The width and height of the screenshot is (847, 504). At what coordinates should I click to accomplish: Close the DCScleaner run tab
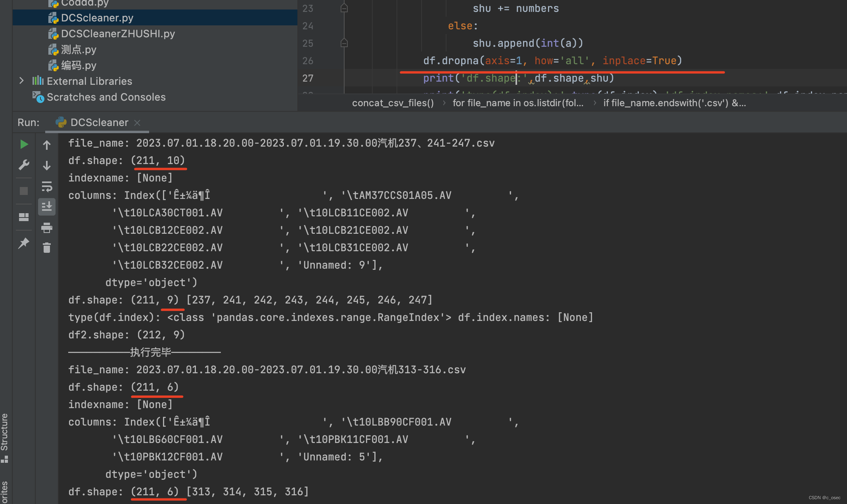coord(137,123)
